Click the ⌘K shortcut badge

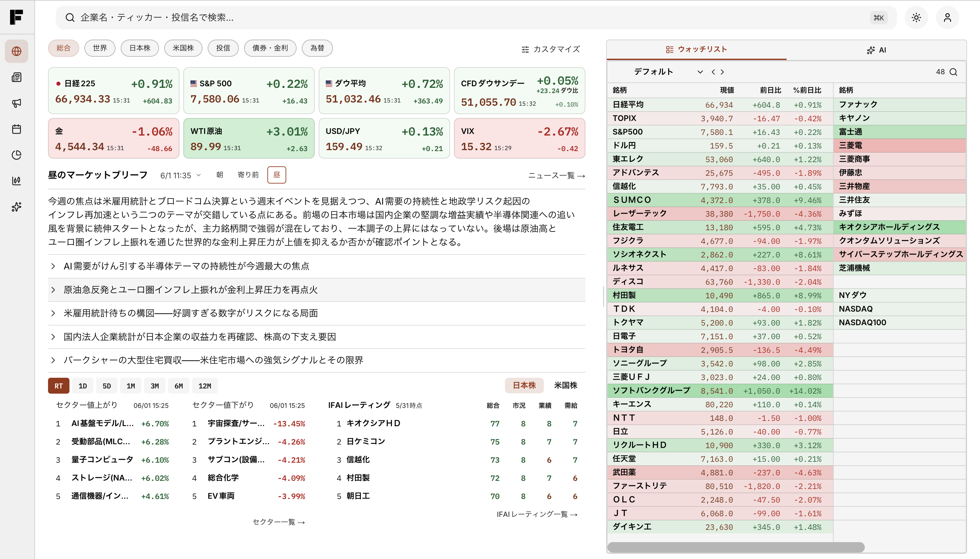pos(878,18)
